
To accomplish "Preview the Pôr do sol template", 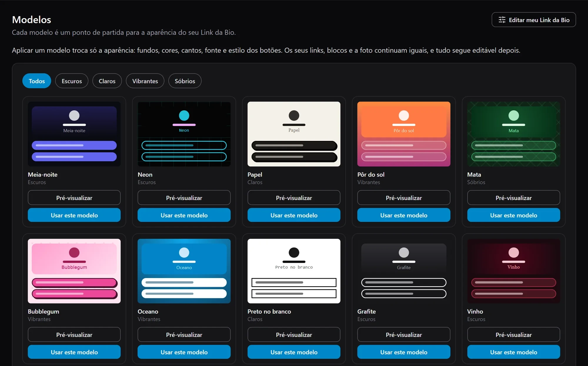I will coord(404,198).
